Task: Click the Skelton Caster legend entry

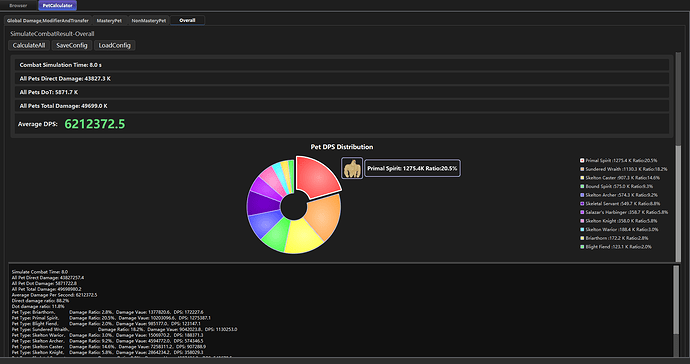Action: (620, 178)
